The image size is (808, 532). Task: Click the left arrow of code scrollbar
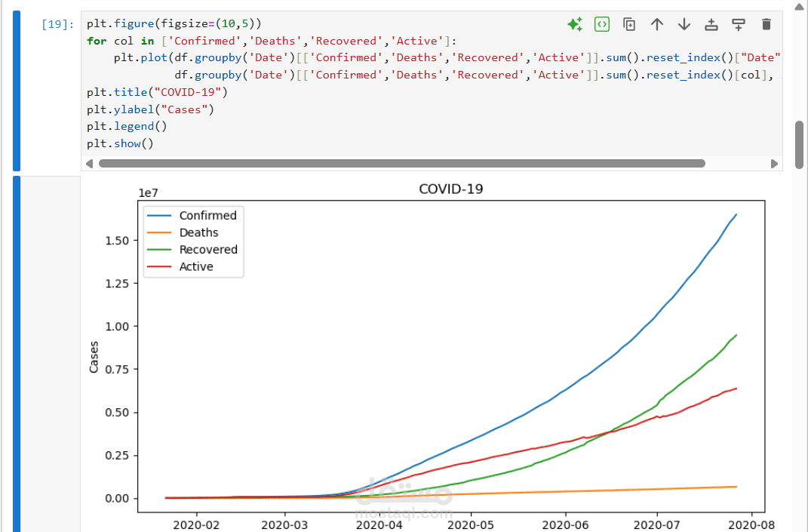point(89,164)
